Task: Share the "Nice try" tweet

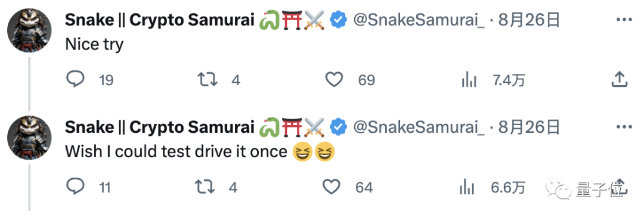Action: 618,80
